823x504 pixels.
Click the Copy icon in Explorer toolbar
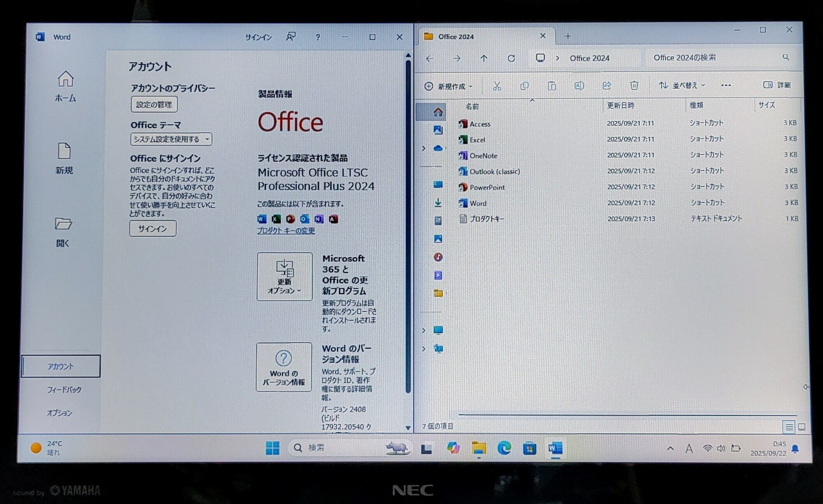[524, 86]
